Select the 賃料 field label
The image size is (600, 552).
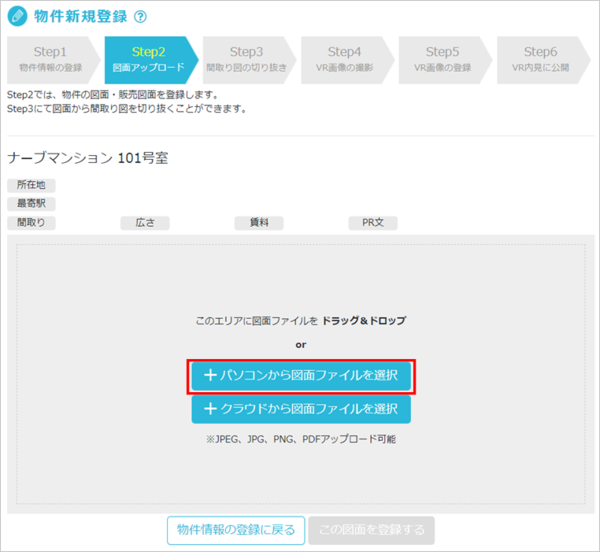259,223
